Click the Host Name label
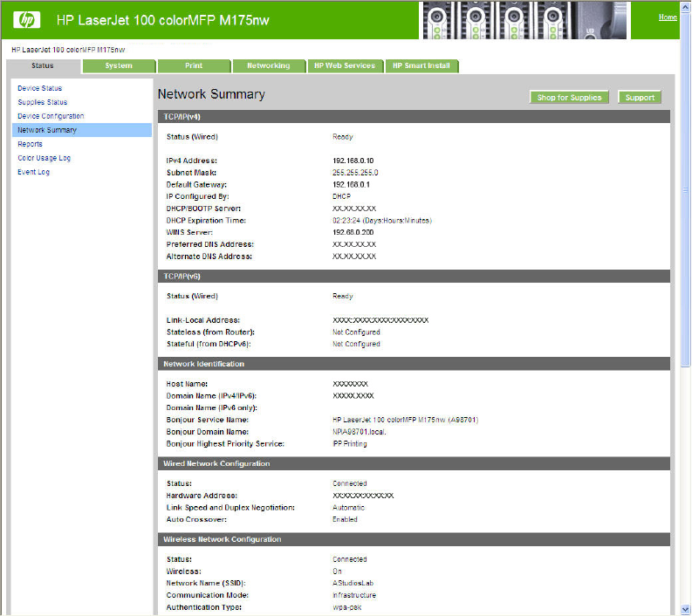 (x=187, y=384)
